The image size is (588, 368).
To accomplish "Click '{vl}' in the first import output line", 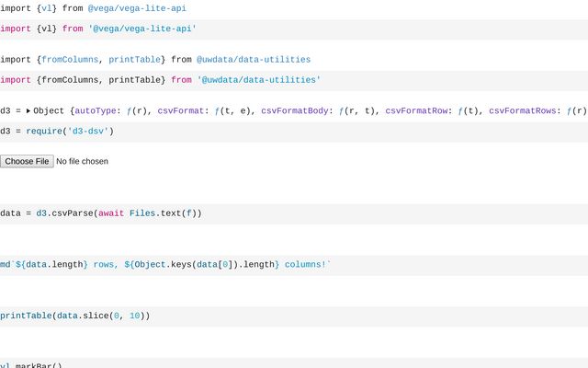I will coord(47,7).
